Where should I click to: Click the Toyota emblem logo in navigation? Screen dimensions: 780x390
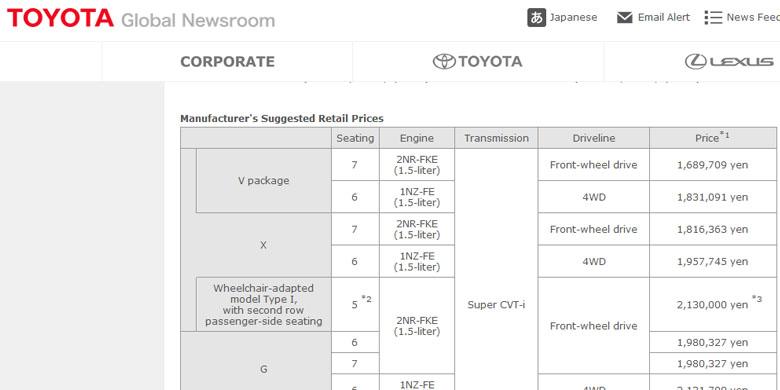[x=444, y=62]
